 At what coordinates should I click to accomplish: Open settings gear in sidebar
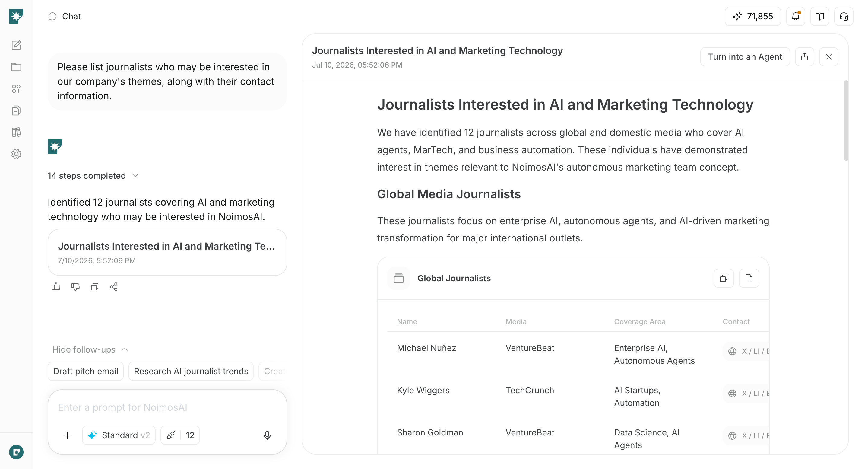pos(16,154)
